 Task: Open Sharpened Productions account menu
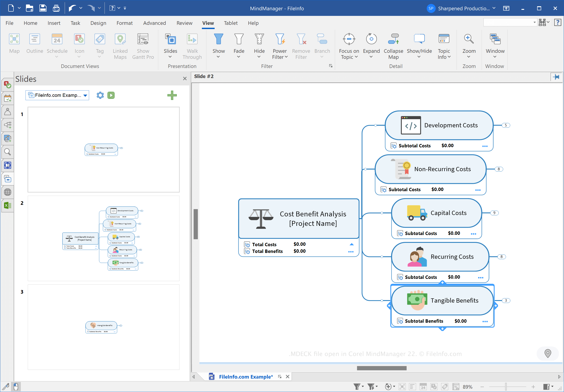(461, 8)
